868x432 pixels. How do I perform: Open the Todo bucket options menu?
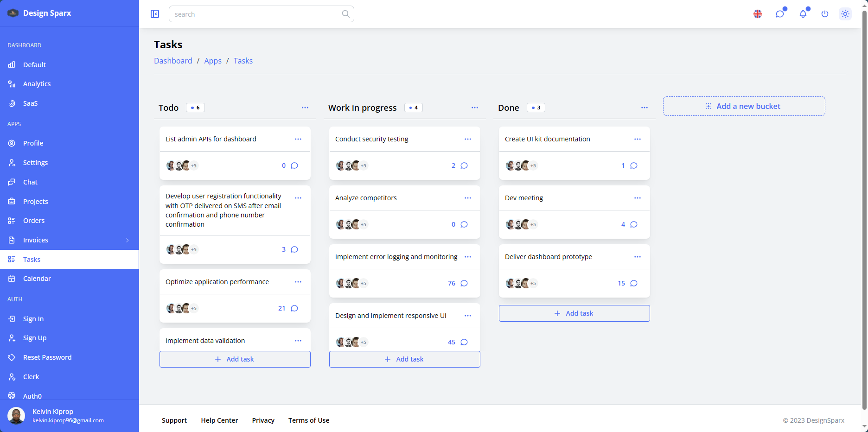click(305, 108)
